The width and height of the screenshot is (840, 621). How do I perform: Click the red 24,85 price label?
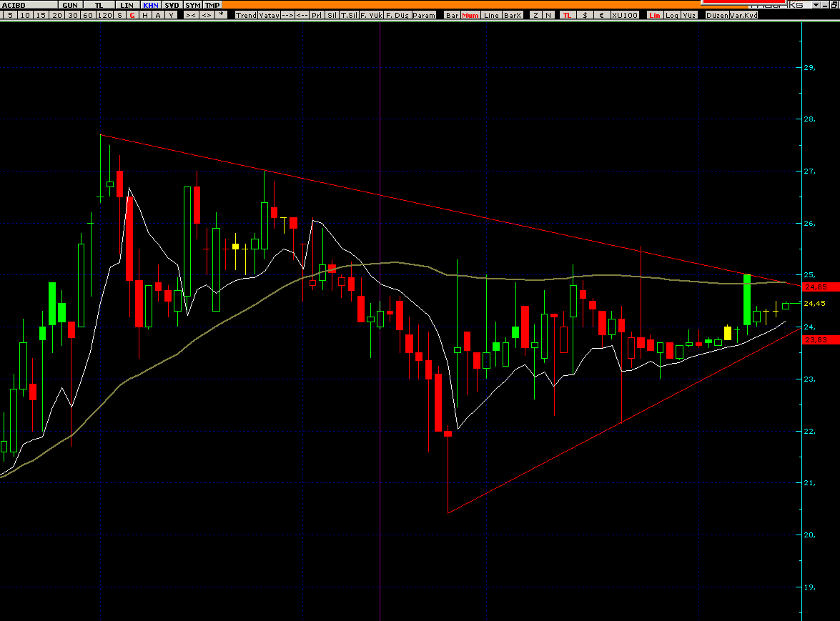tap(821, 287)
